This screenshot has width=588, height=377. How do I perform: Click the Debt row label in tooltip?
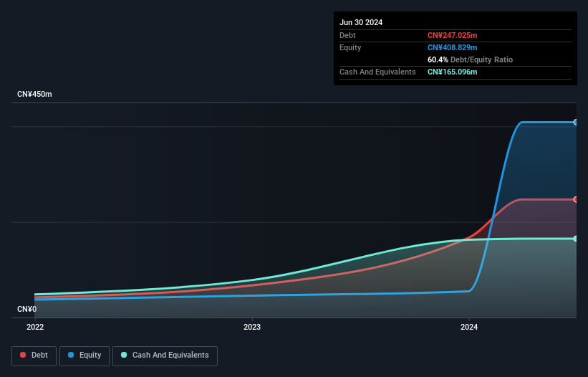pyautogui.click(x=347, y=35)
